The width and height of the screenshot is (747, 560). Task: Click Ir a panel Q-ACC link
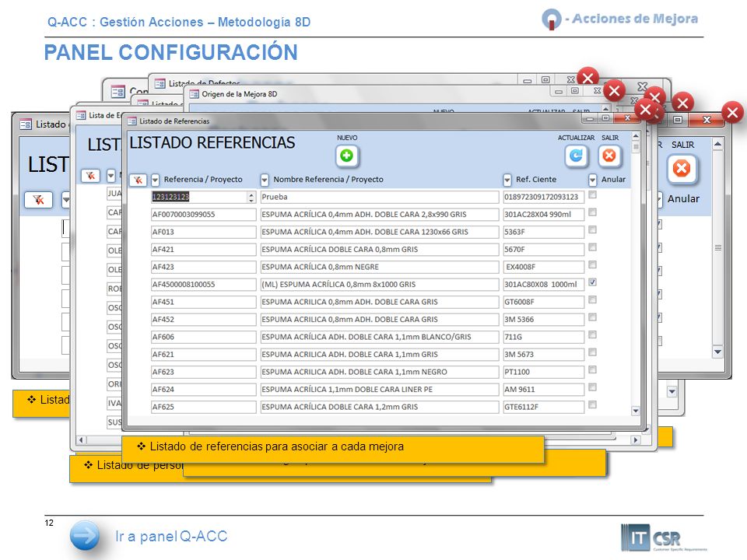pos(171,536)
